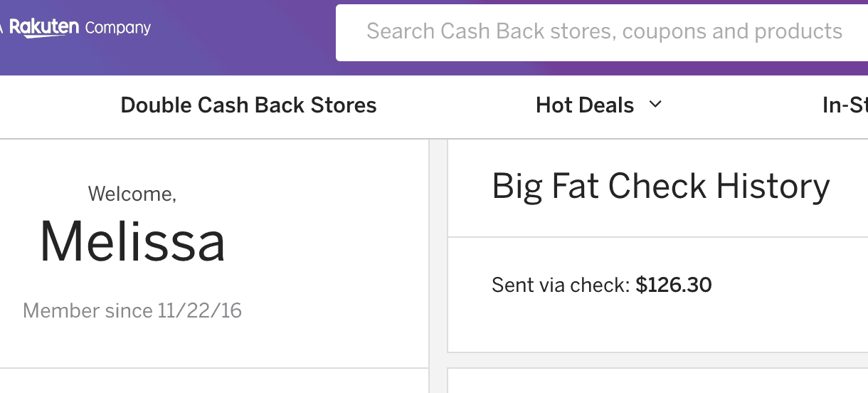The height and width of the screenshot is (393, 868).
Task: Select the Hot Deals menu label
Action: 585,105
